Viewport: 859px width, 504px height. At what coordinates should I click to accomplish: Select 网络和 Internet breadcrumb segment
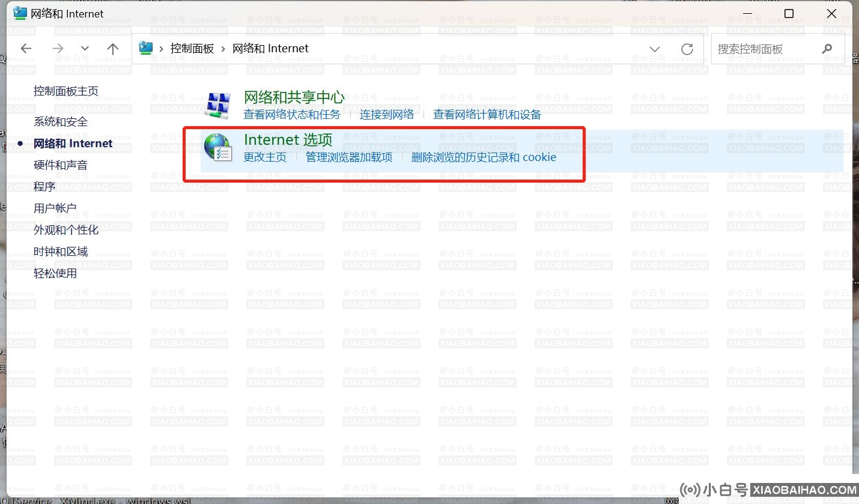270,49
